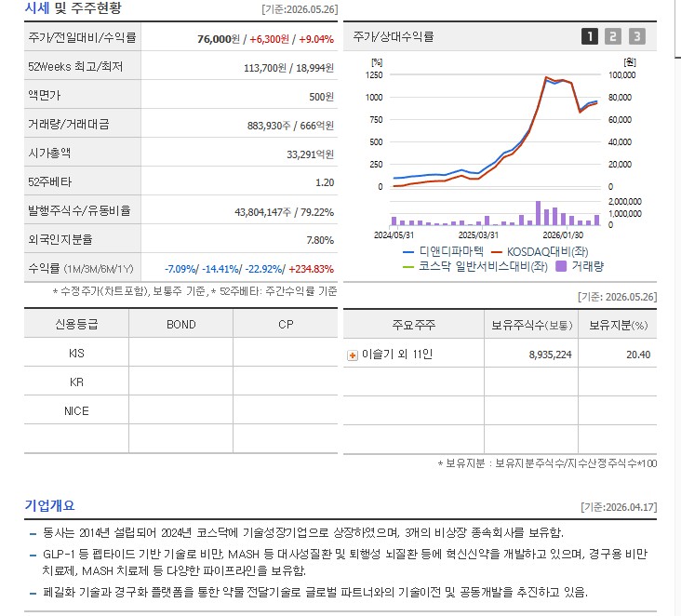Image resolution: width=681 pixels, height=616 pixels.
Task: Click the +9.04% return value
Action: click(x=316, y=39)
